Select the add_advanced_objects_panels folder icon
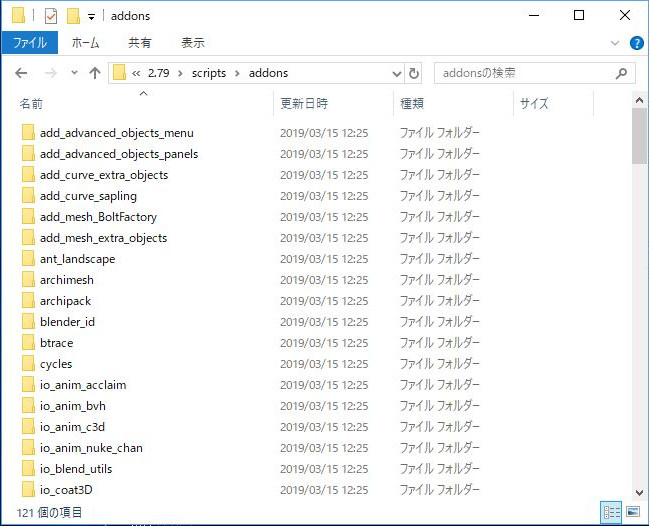The height and width of the screenshot is (526, 649). click(28, 154)
